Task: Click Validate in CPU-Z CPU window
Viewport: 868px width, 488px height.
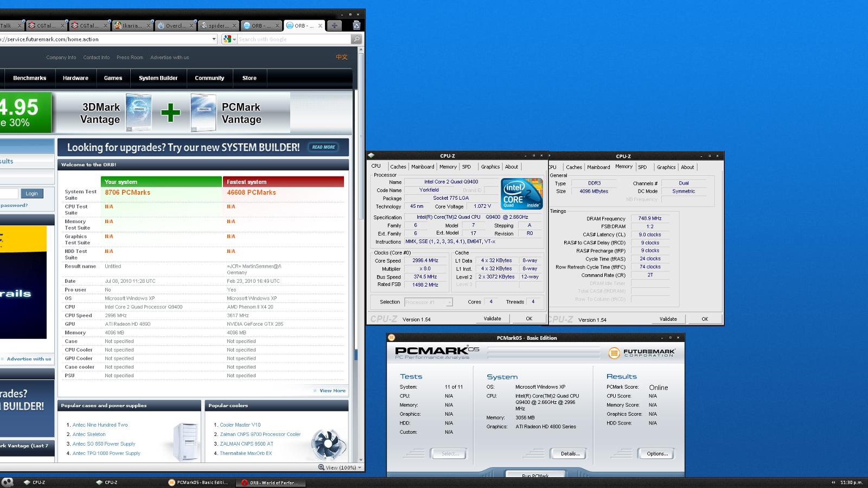Action: click(x=492, y=319)
